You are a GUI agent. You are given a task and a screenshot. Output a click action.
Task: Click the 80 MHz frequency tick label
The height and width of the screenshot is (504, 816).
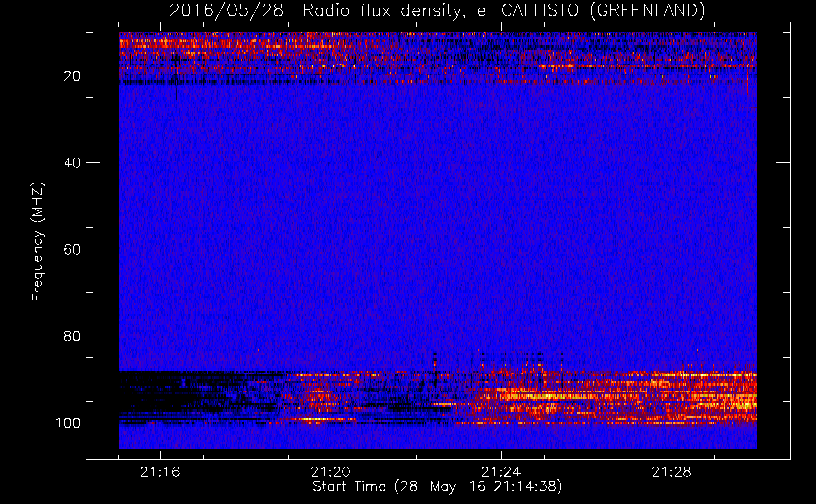72,336
